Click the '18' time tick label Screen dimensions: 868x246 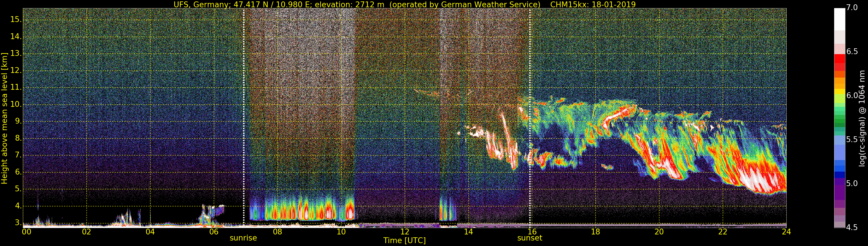(595, 232)
